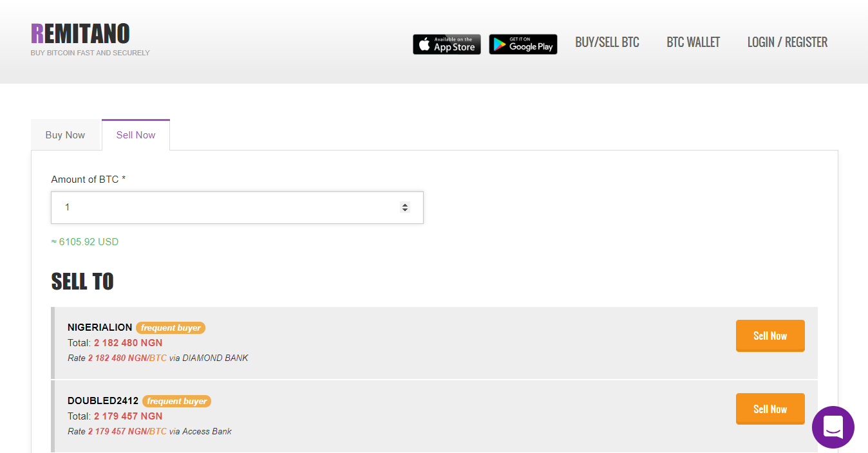Viewport: 868px width, 453px height.
Task: Switch to the Buy Now tab
Action: [x=66, y=135]
